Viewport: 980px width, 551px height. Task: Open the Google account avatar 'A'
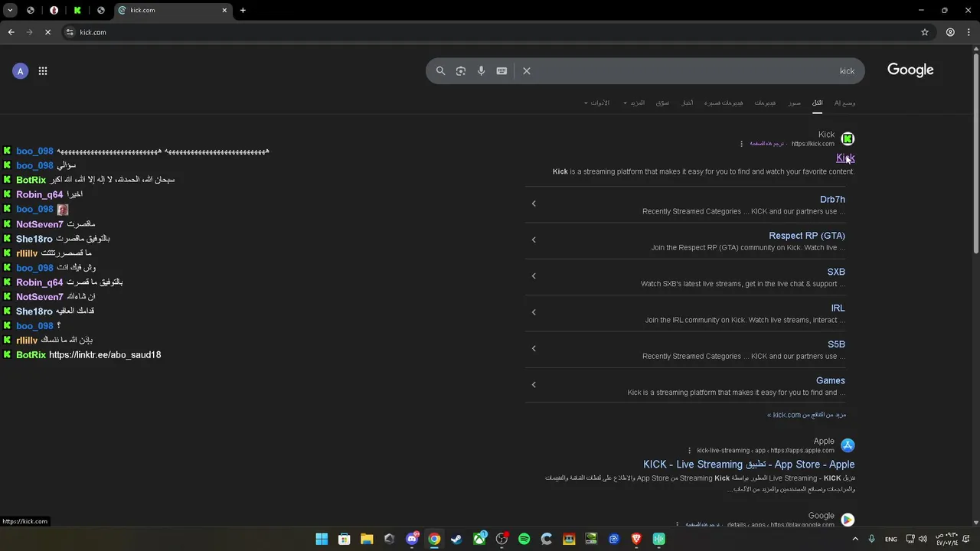[x=21, y=71]
